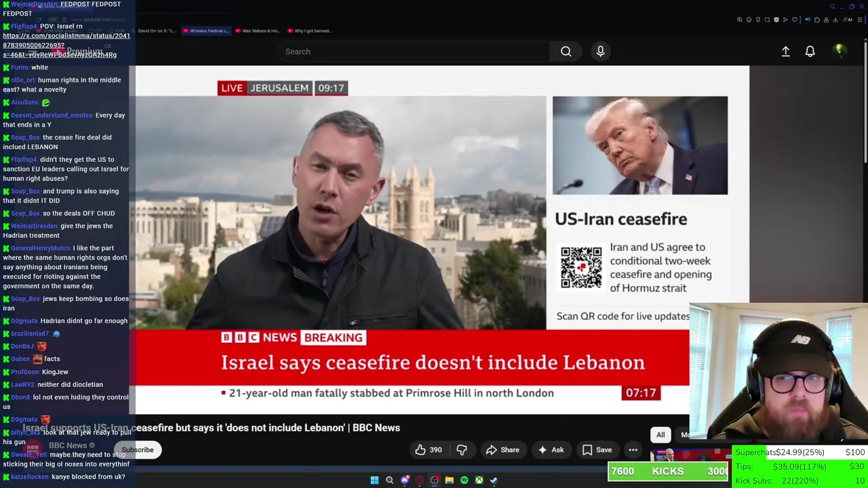Open File Explorer folder on taskbar
This screenshot has width=868, height=488.
coord(450,481)
